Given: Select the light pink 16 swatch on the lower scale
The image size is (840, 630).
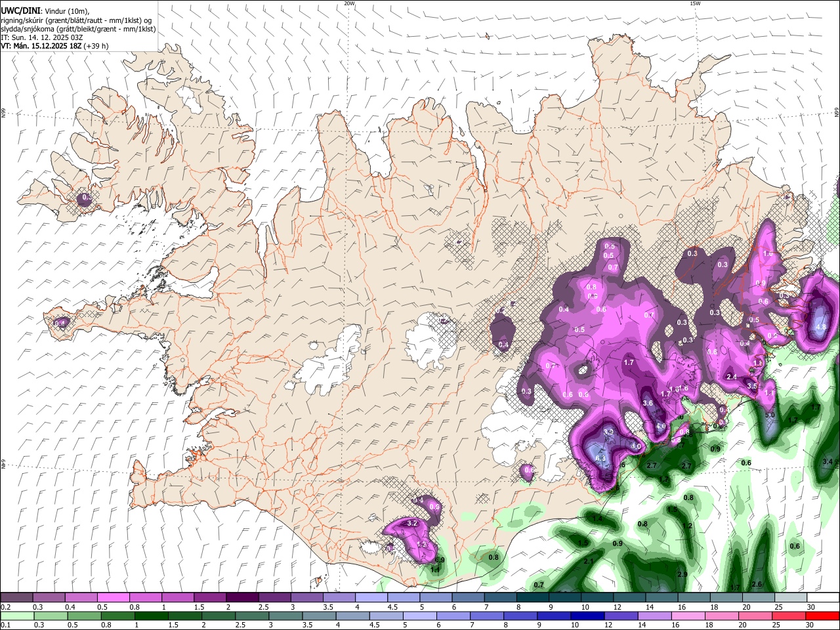Looking at the screenshot, I should [x=689, y=616].
